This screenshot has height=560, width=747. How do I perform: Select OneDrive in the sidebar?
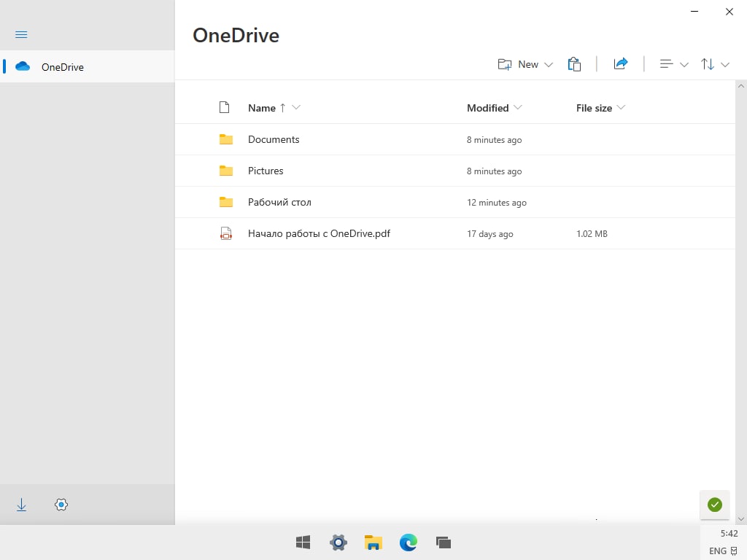click(x=88, y=66)
